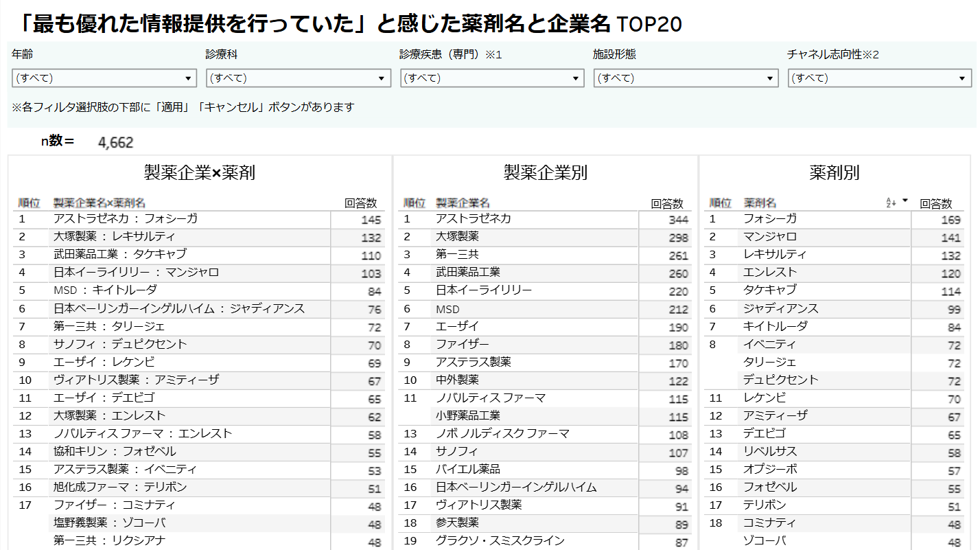Viewport: 980px width, 550px height.
Task: Click 中外製薬 in 製薬企業別 table
Action: 457,380
